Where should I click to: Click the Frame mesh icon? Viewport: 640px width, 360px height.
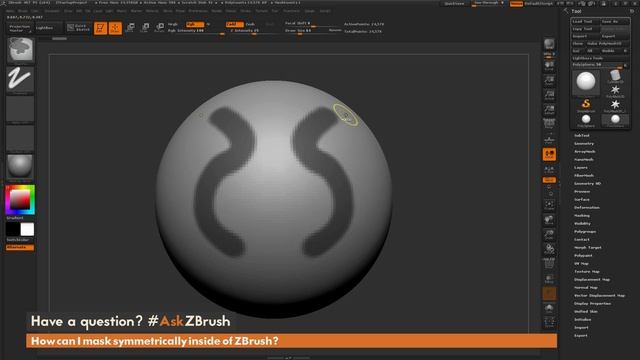[x=549, y=206]
